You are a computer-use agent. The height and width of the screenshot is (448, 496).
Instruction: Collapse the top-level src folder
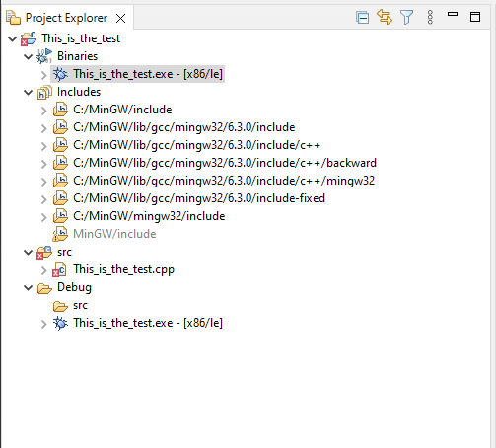pyautogui.click(x=29, y=253)
